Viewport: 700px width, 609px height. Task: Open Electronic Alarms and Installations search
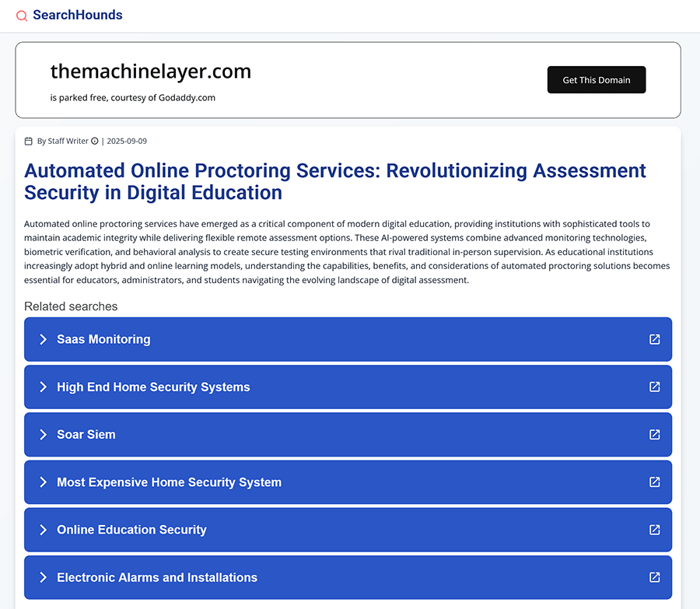157,577
